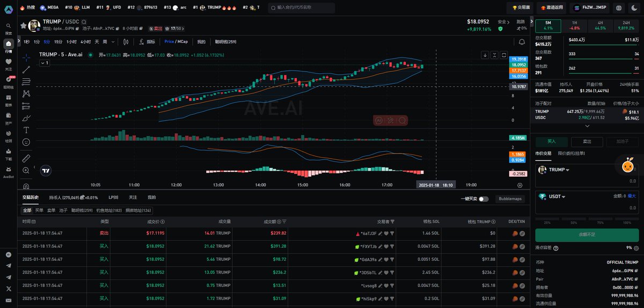Viewport: 644px width, 308px height.
Task: Toggle between Price and MCap display
Action: click(176, 41)
